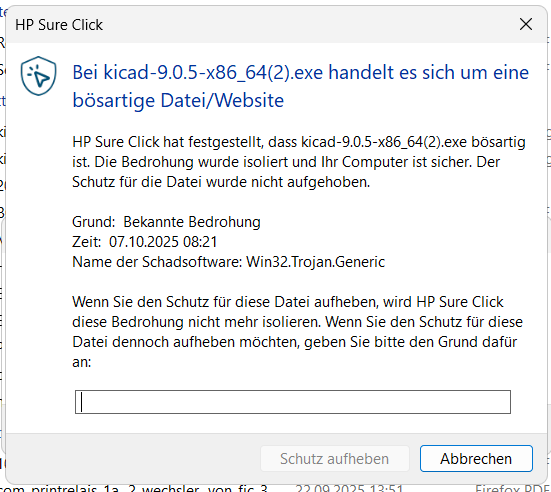551x492 pixels.
Task: Click the HP Sure Click title bar text
Action: [59, 25]
